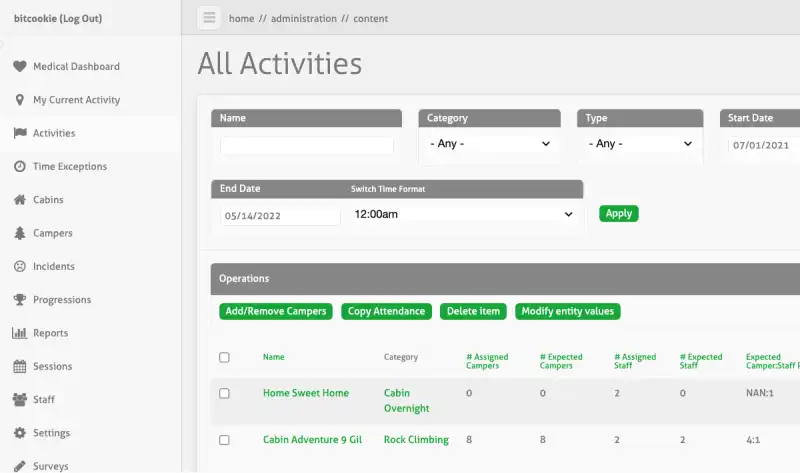The image size is (800, 473).
Task: Open Surveys from sidebar
Action: pyautogui.click(x=51, y=466)
